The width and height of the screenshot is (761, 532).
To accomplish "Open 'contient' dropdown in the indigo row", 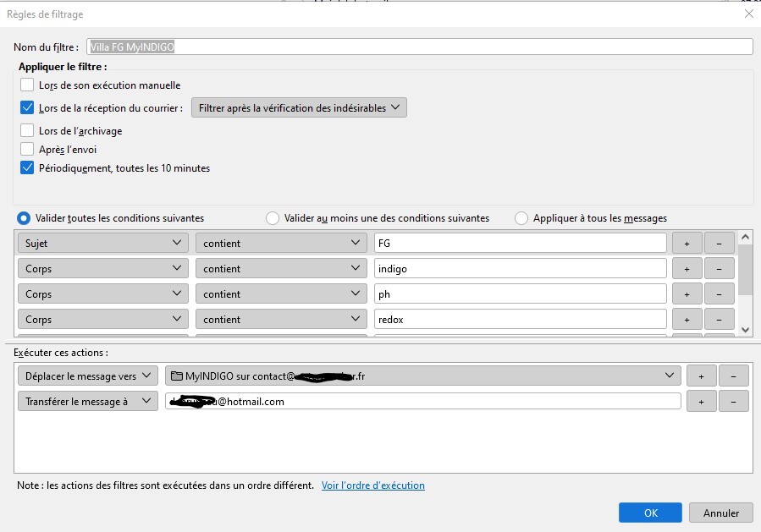I will tap(281, 268).
